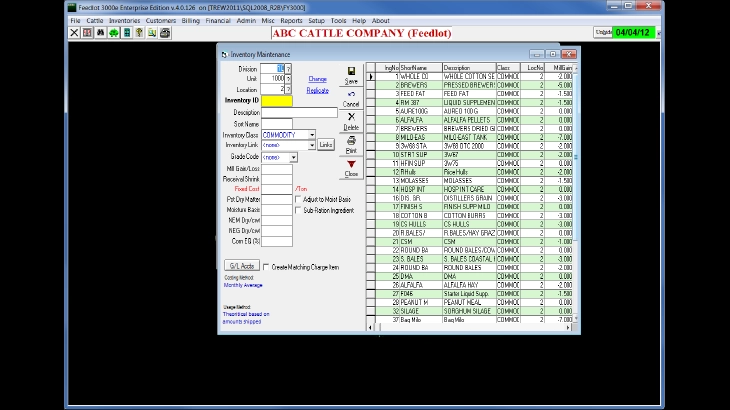Click the green date button 04/04/12

(632, 33)
